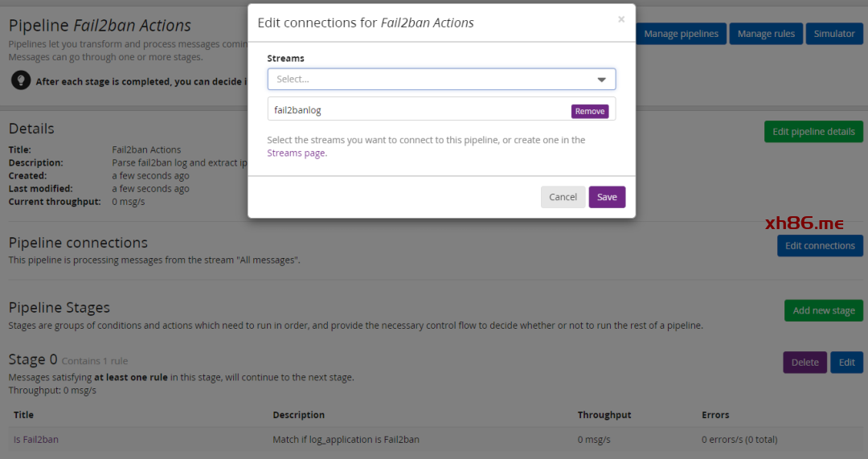Image resolution: width=868 pixels, height=459 pixels.
Task: Click Edit pipeline details button
Action: point(813,132)
